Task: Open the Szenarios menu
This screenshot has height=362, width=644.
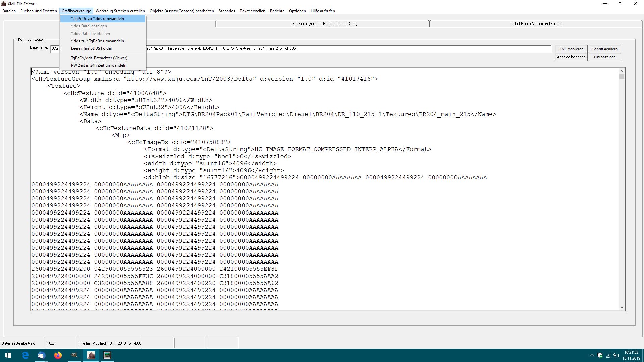Action: (227, 11)
